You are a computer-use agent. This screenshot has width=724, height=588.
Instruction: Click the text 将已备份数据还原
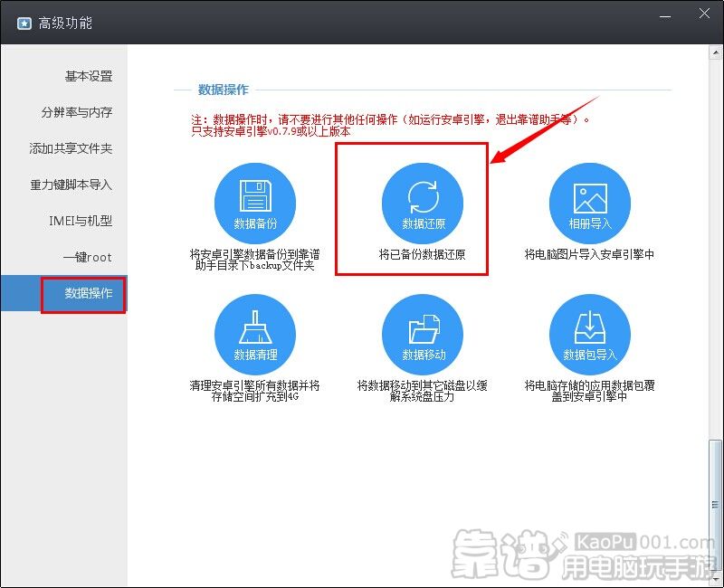422,254
